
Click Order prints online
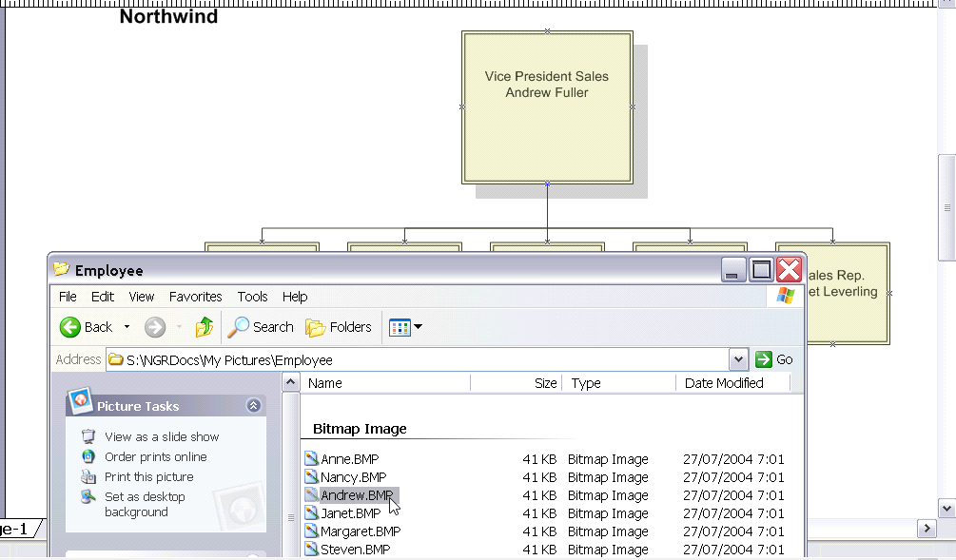click(155, 457)
